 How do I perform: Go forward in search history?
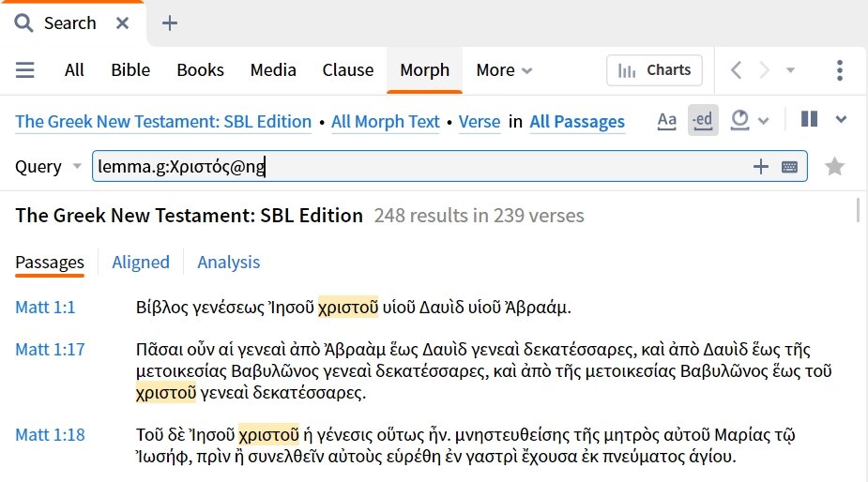pos(765,70)
